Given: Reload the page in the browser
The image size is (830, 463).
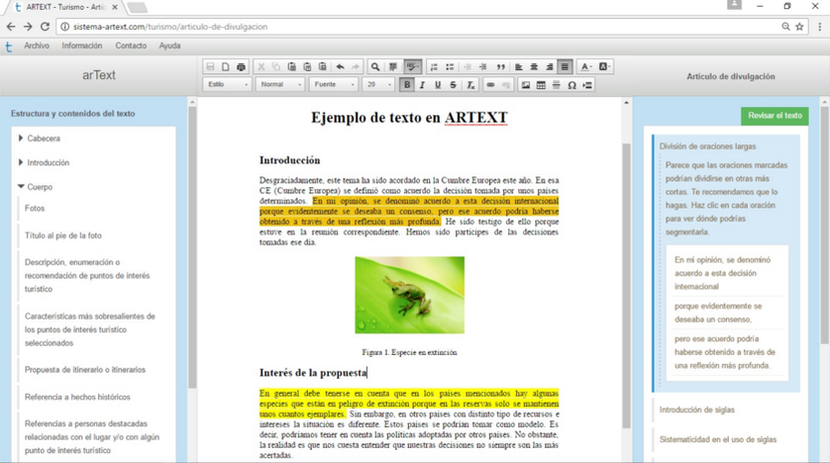Looking at the screenshot, I should (x=45, y=26).
